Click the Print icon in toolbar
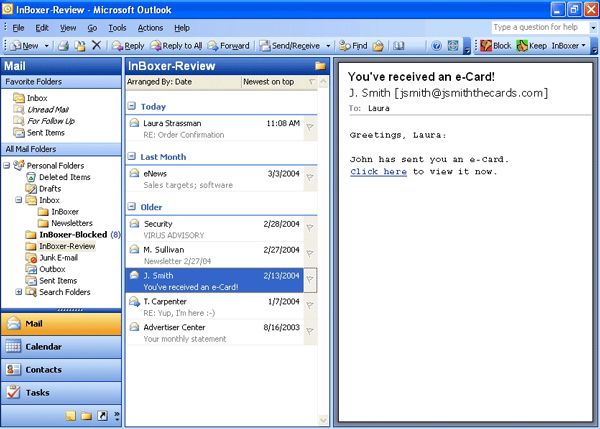The height and width of the screenshot is (429, 600). point(63,46)
